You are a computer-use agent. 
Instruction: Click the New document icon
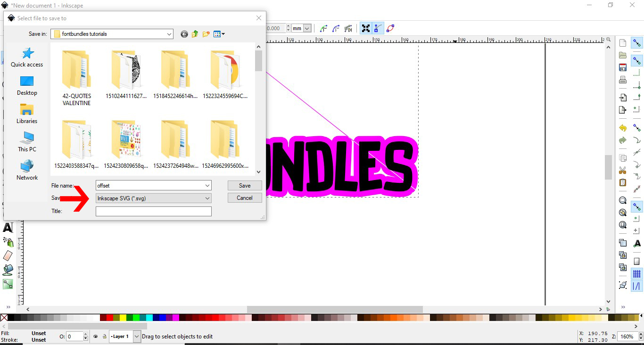(x=623, y=43)
